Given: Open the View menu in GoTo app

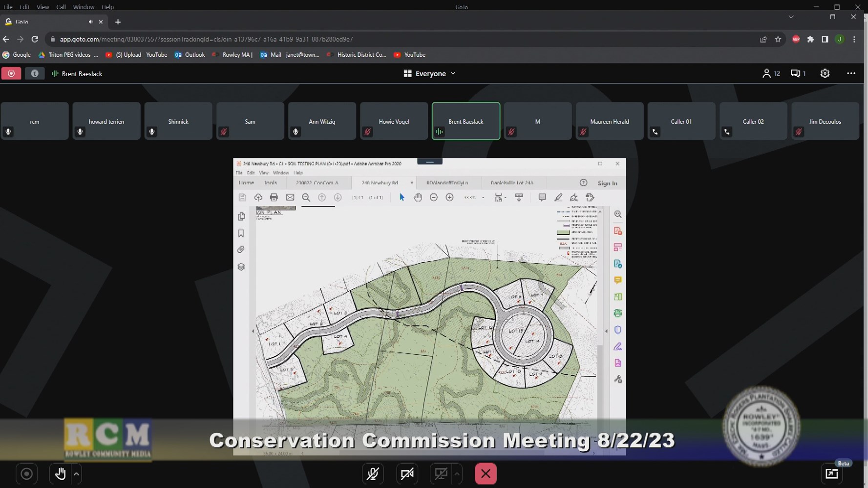Looking at the screenshot, I should (42, 7).
